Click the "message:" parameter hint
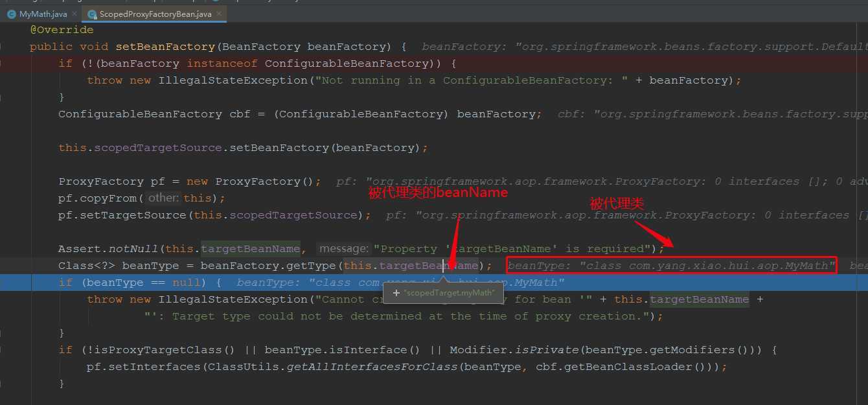This screenshot has height=405, width=868. click(344, 249)
